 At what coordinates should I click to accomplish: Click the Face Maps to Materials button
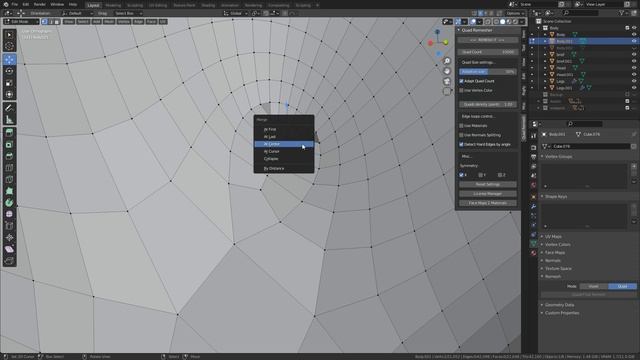488,203
